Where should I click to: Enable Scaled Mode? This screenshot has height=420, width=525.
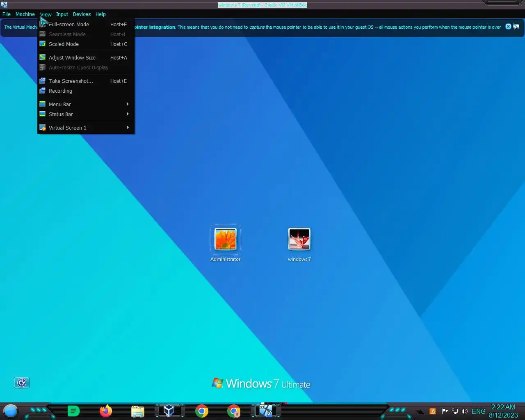pos(86,44)
